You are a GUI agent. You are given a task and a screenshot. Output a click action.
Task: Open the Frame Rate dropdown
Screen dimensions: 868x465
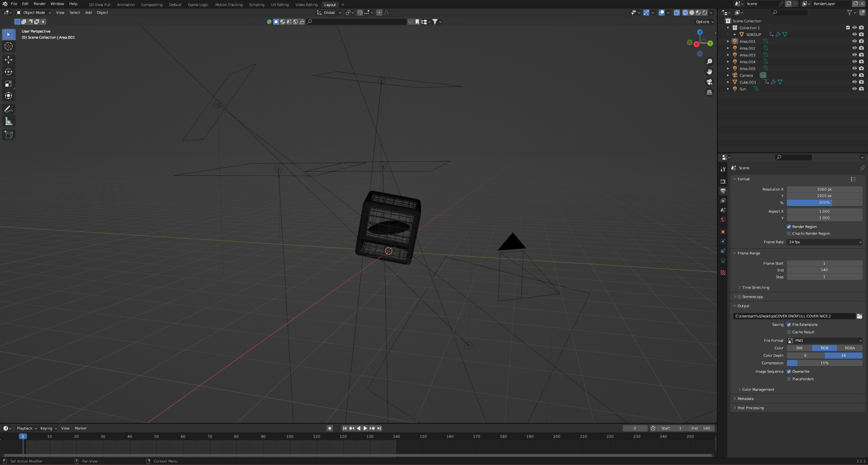click(825, 242)
